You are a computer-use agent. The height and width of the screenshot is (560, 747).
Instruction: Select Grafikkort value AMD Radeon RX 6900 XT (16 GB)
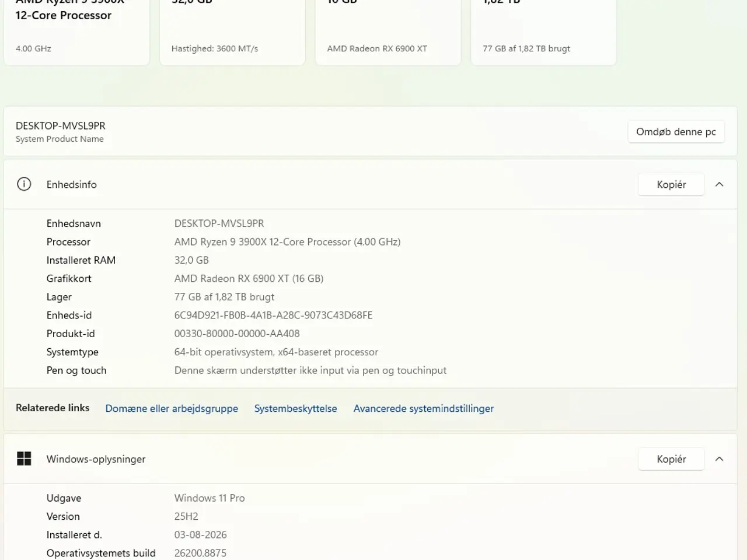(x=249, y=278)
